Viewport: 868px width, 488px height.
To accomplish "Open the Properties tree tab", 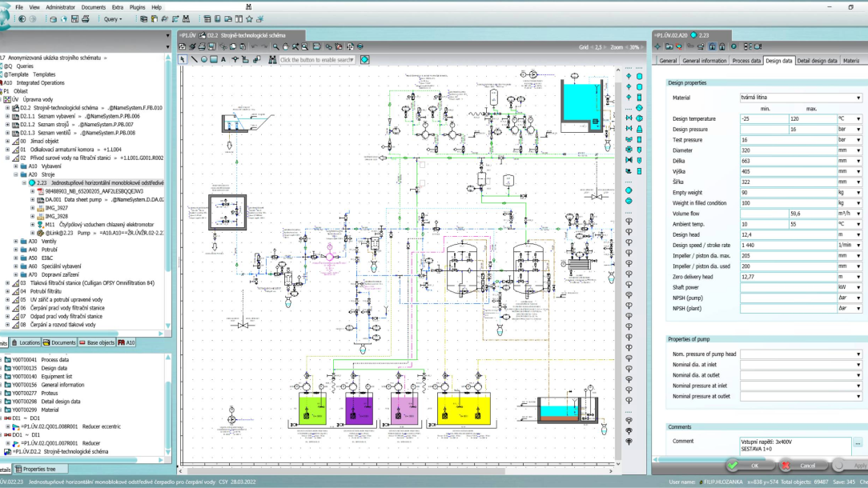I will (38, 470).
